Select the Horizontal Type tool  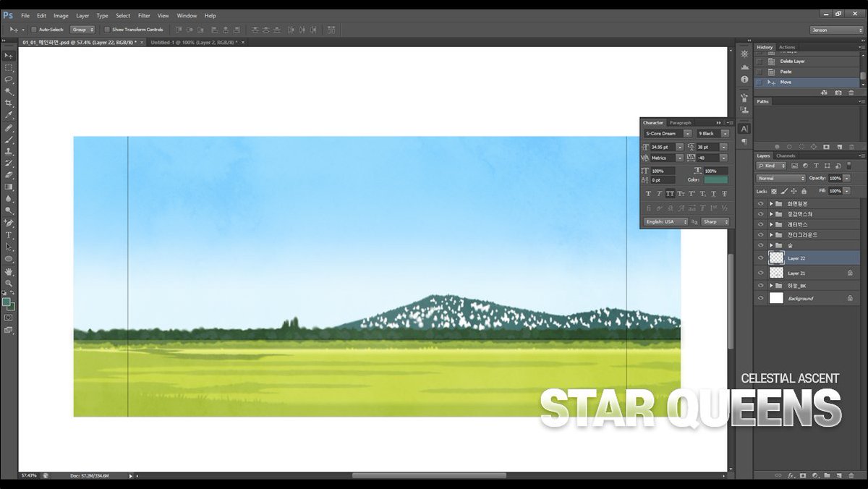[9, 235]
